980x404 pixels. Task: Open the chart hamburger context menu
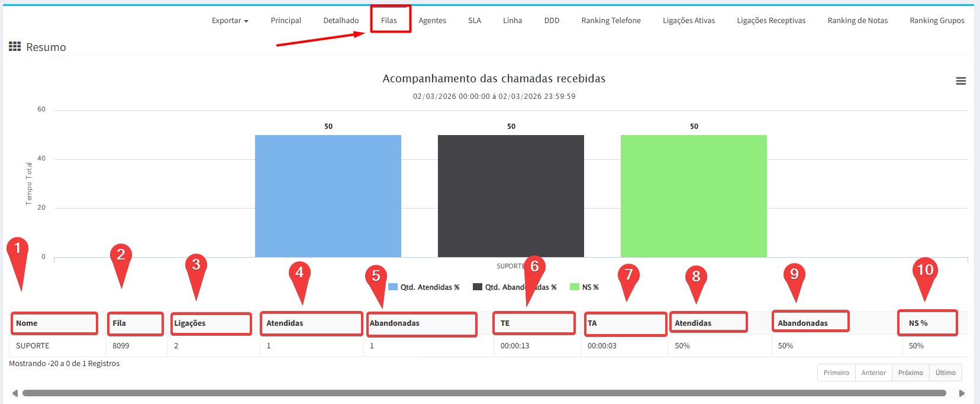coord(960,81)
